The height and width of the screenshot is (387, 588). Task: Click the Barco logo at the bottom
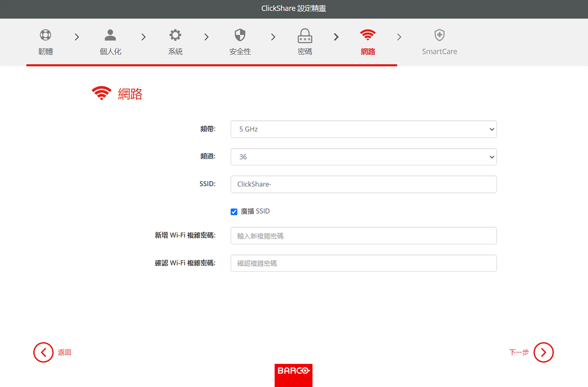pos(293,375)
